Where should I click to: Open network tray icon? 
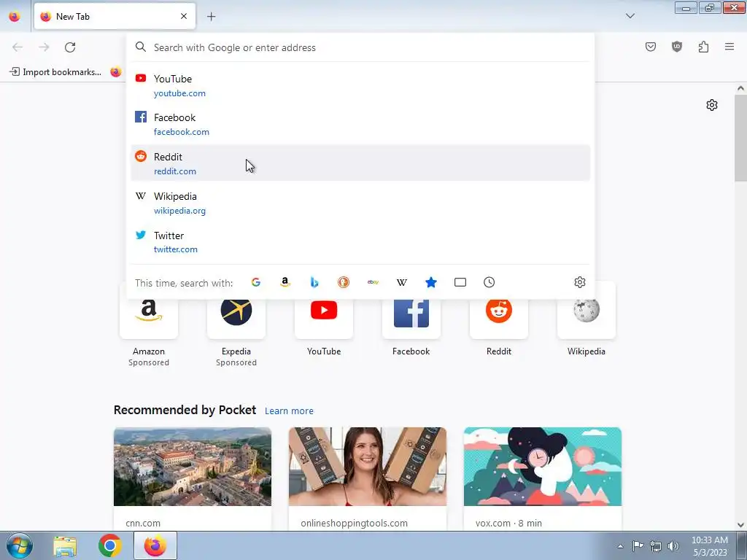click(x=656, y=546)
